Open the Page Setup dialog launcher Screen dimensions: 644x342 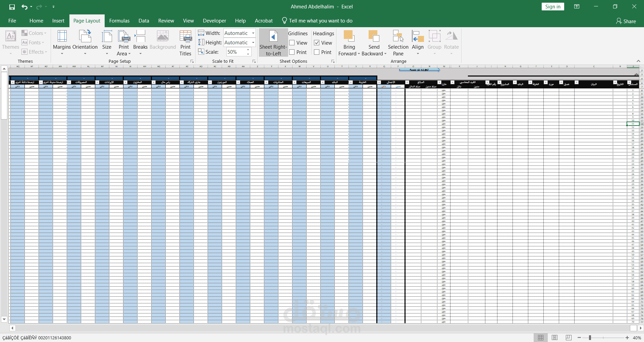click(192, 61)
